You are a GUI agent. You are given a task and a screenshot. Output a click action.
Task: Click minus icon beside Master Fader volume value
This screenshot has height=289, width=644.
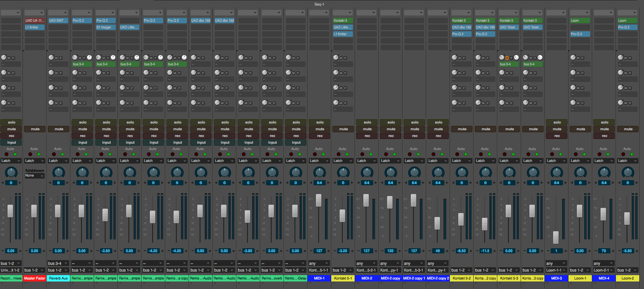tap(26, 251)
